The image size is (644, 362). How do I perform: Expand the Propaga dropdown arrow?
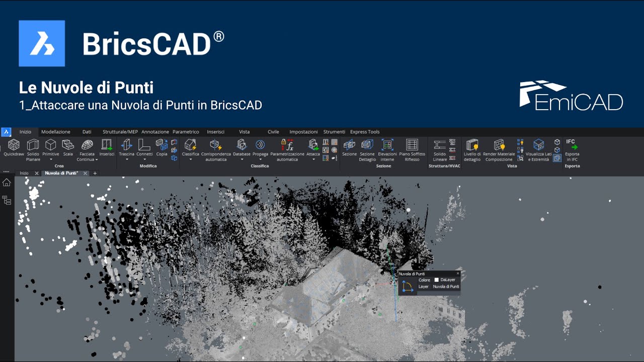click(x=260, y=160)
